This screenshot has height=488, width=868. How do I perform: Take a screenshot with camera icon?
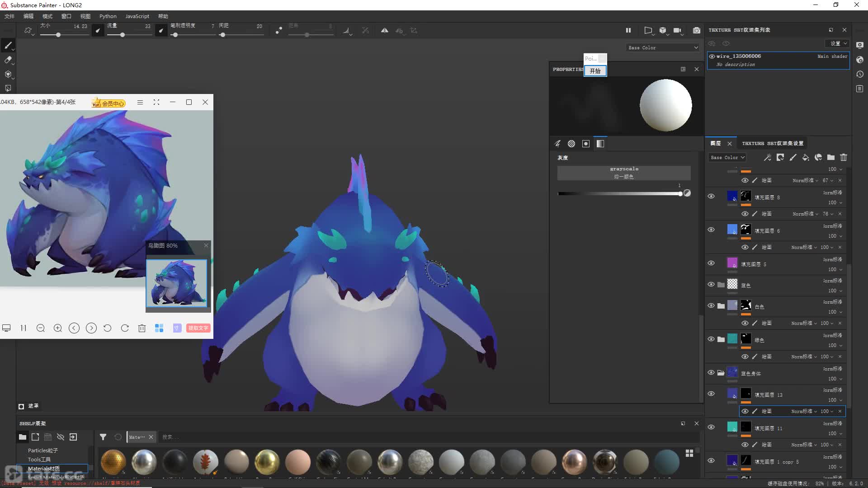click(x=697, y=30)
